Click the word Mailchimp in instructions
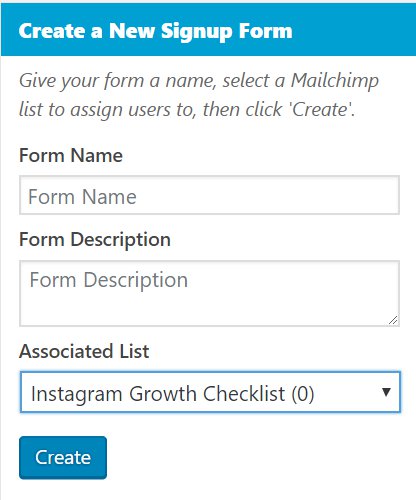416x500 pixels. coord(335,81)
